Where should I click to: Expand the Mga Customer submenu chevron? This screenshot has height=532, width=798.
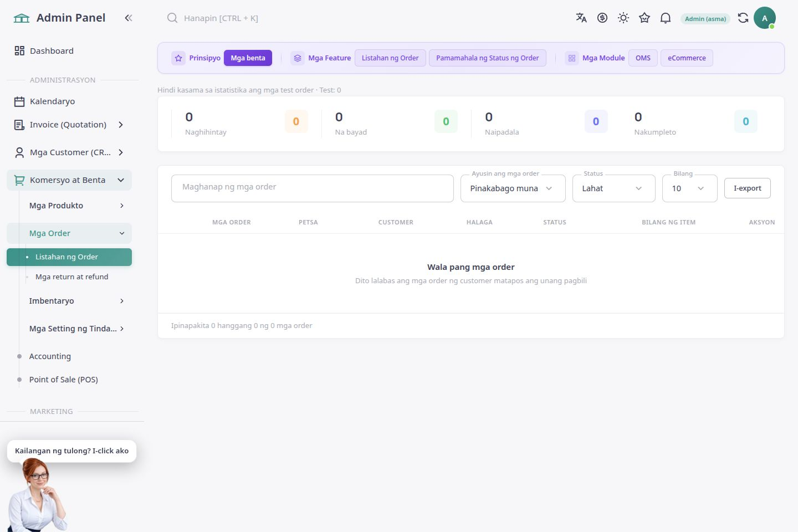(121, 152)
